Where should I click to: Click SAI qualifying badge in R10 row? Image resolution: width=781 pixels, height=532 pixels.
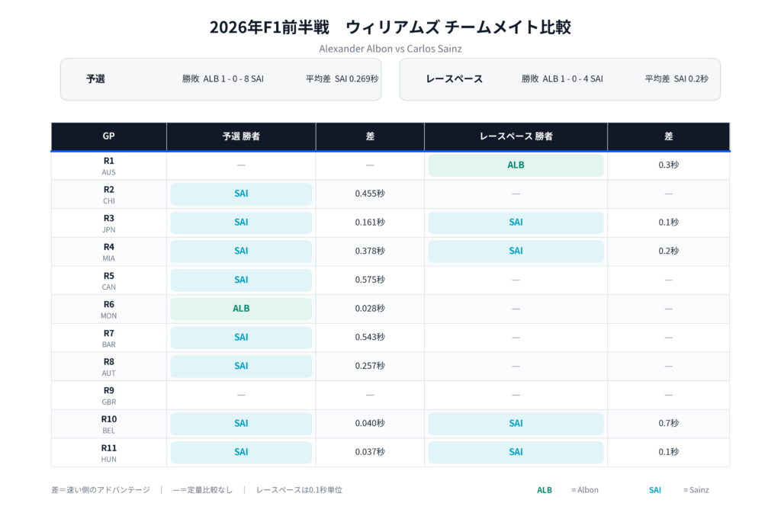click(241, 424)
